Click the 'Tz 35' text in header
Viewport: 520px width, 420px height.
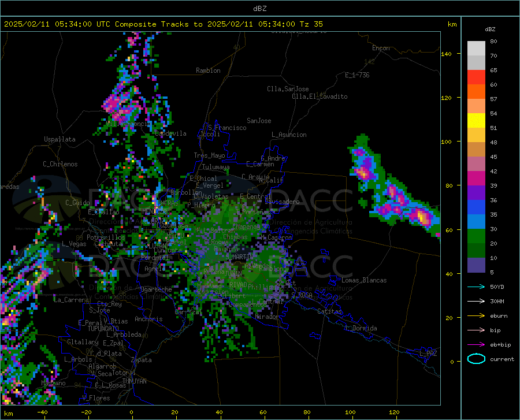click(x=311, y=24)
